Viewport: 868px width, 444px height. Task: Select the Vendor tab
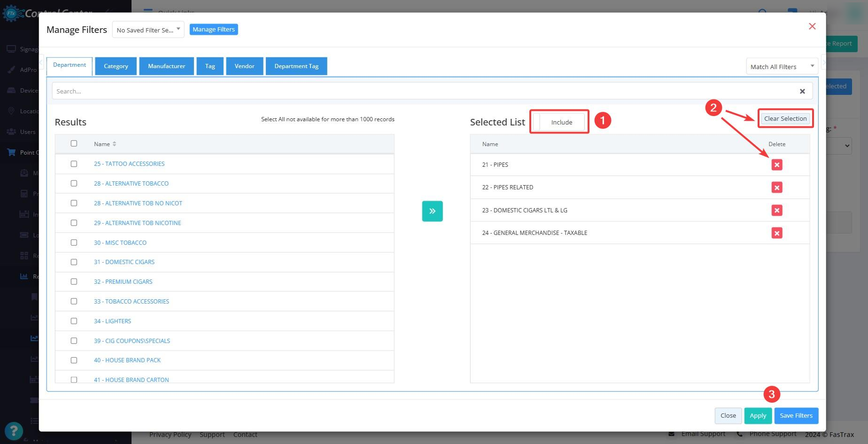click(244, 66)
